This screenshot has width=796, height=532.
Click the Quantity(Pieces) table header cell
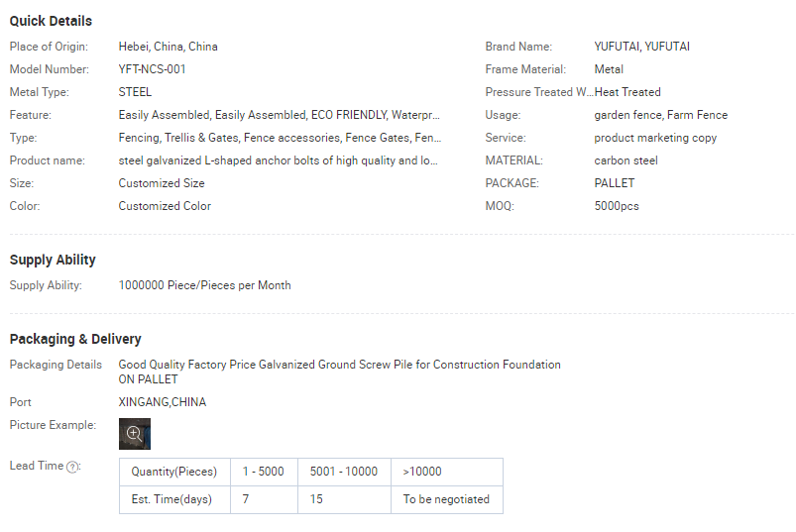[174, 472]
